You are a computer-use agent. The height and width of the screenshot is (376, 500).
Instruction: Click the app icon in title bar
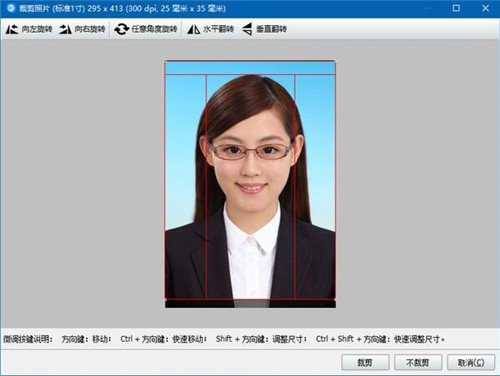pyautogui.click(x=11, y=8)
